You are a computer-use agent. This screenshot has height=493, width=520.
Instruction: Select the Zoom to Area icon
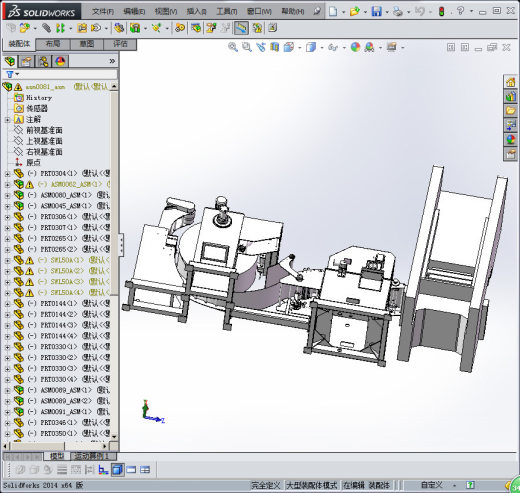click(247, 47)
